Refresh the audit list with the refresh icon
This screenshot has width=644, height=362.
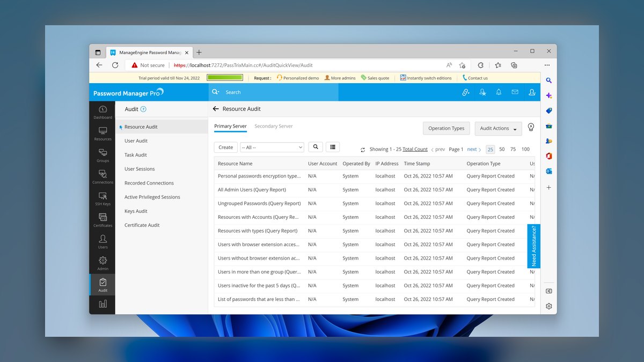(x=363, y=150)
